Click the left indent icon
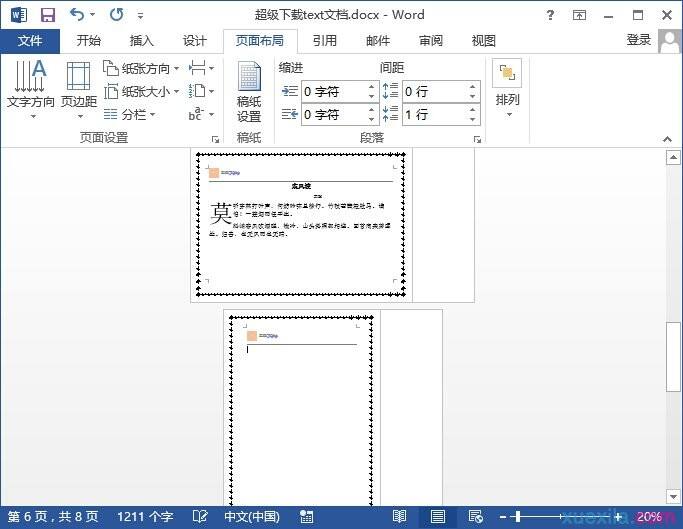 point(289,92)
